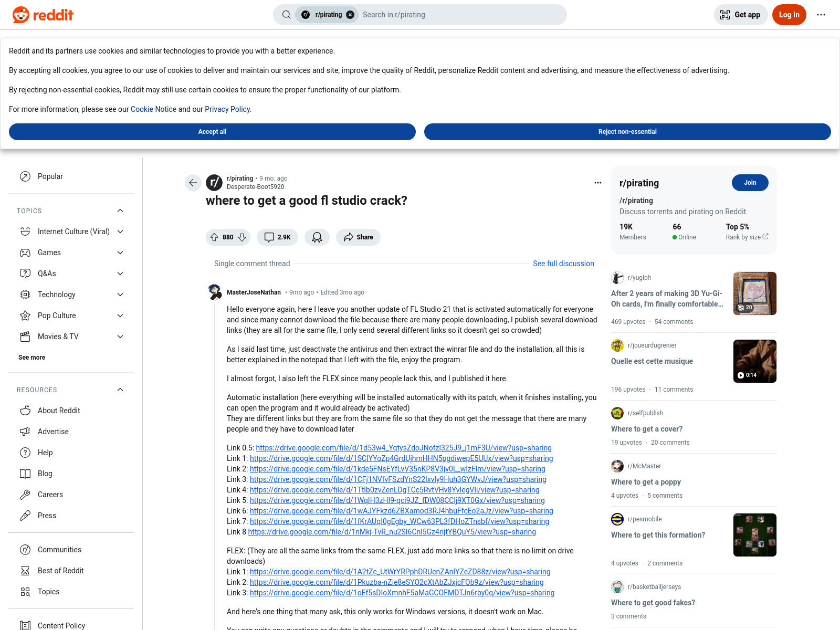840x630 pixels.
Task: Open Desperate-Boot5920's profile
Action: pos(256,187)
